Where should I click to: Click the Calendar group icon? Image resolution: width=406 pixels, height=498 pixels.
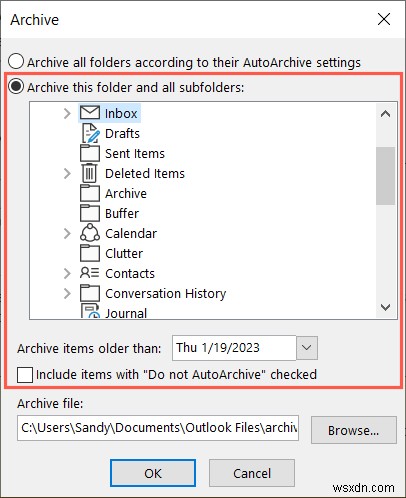point(90,233)
